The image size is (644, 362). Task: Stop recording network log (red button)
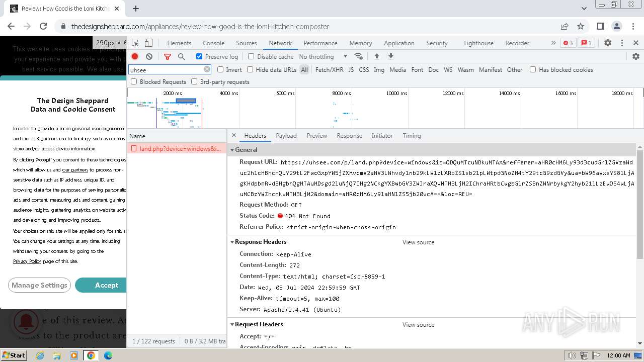tap(135, 56)
